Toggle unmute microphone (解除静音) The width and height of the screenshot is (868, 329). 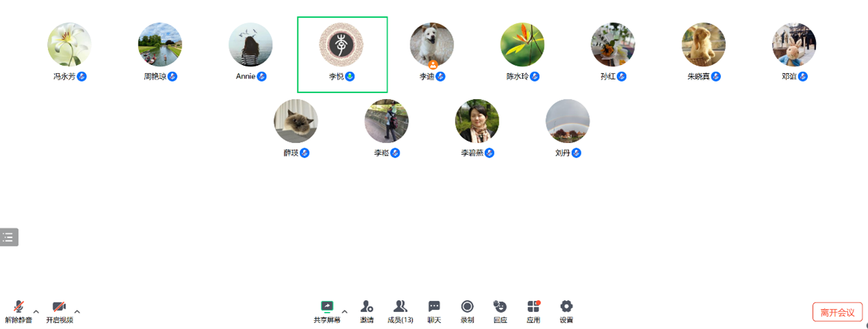click(x=18, y=311)
